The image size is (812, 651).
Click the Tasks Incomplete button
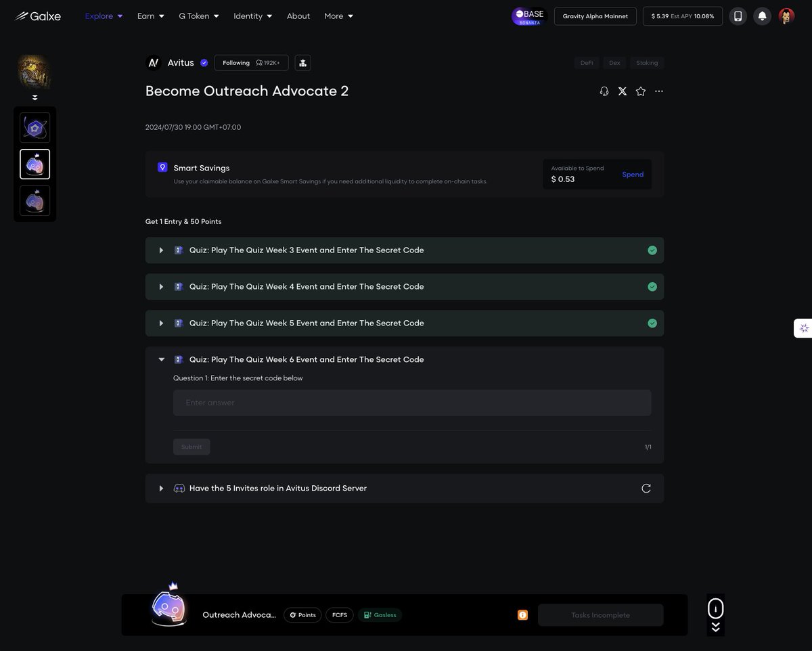pos(601,615)
